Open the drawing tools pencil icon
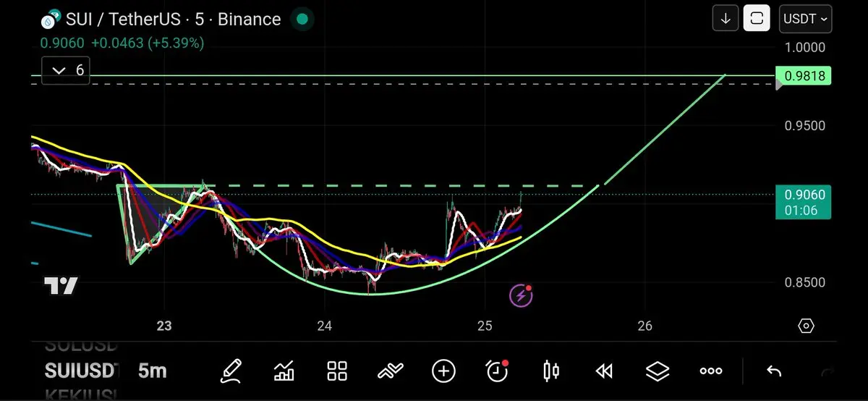The image size is (868, 401). pyautogui.click(x=231, y=371)
